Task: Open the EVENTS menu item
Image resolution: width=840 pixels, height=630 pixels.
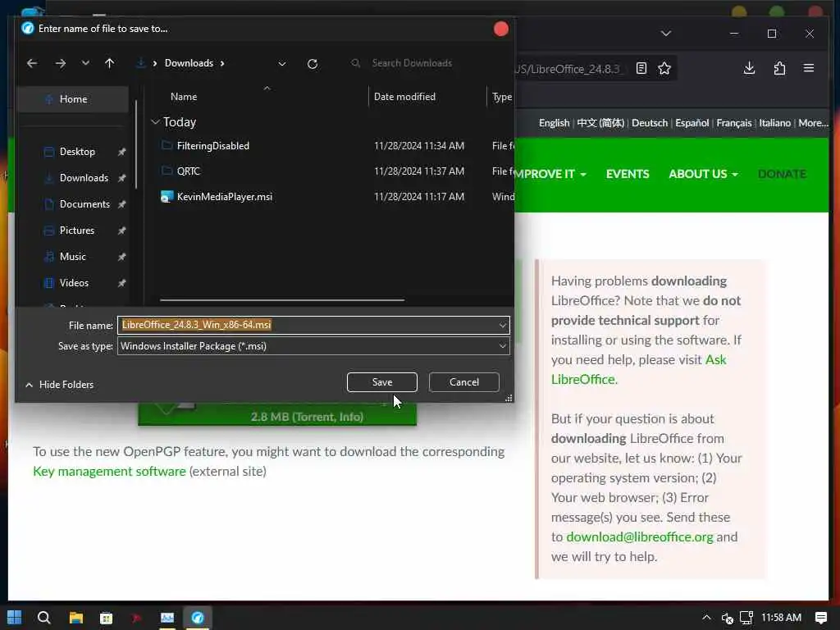Action: pyautogui.click(x=628, y=174)
